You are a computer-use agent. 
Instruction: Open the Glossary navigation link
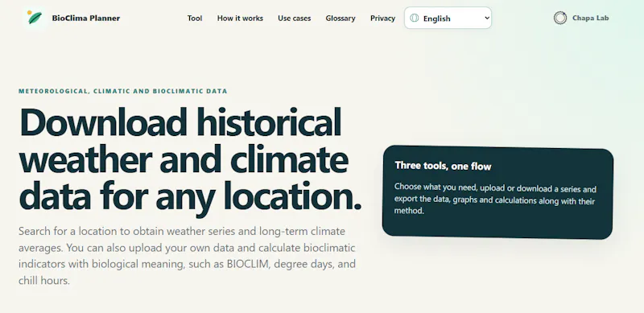(341, 18)
